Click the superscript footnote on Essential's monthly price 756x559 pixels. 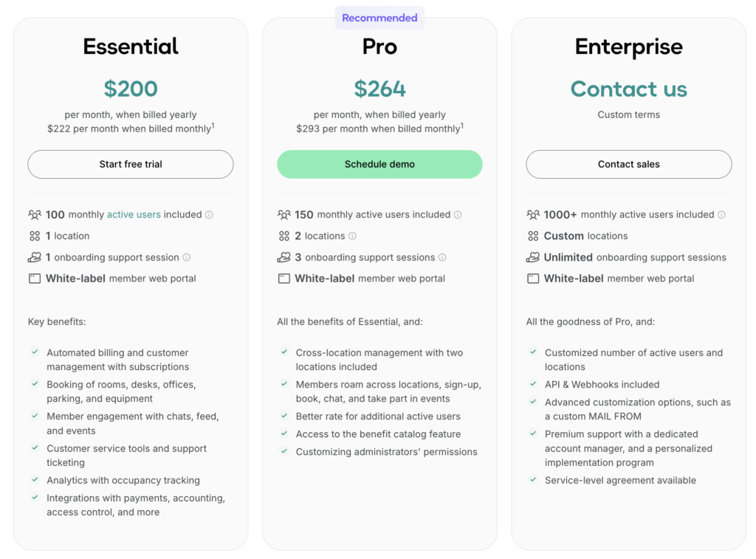[x=214, y=125]
